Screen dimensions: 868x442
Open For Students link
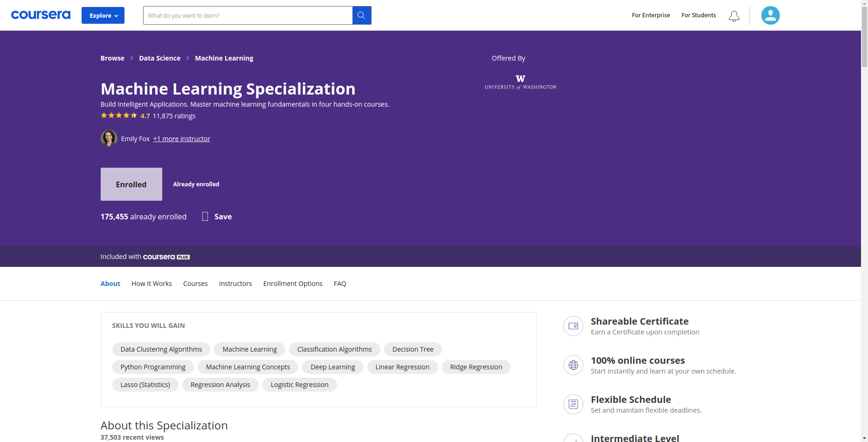click(698, 15)
